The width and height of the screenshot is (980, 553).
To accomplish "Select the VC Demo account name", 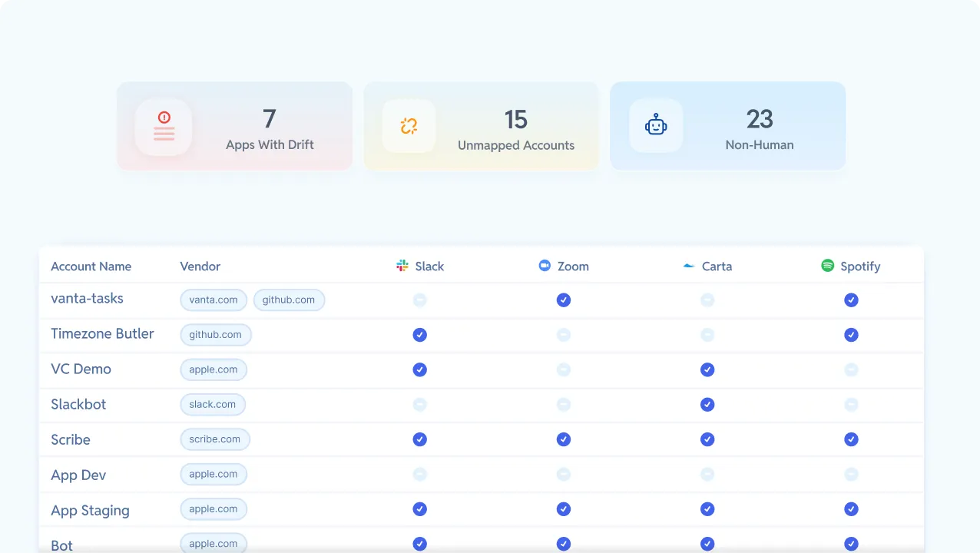I will (x=81, y=369).
